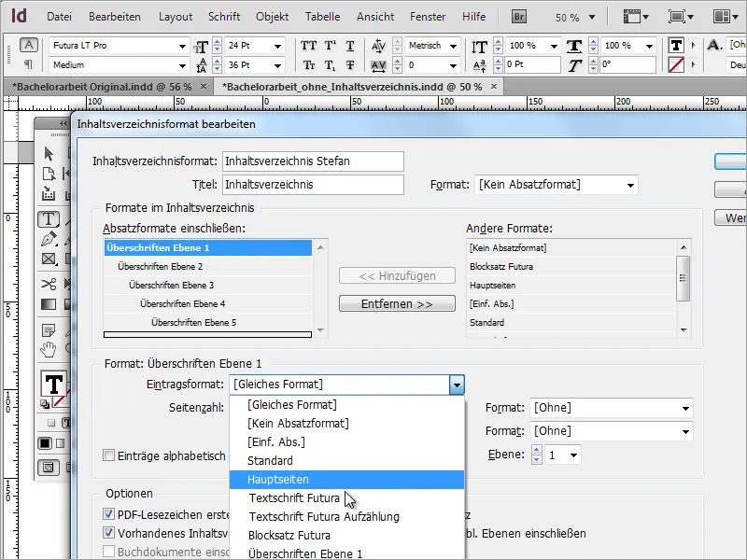Choose Textschrift Futura Aufzählung entry
The image size is (747, 560).
point(346,517)
